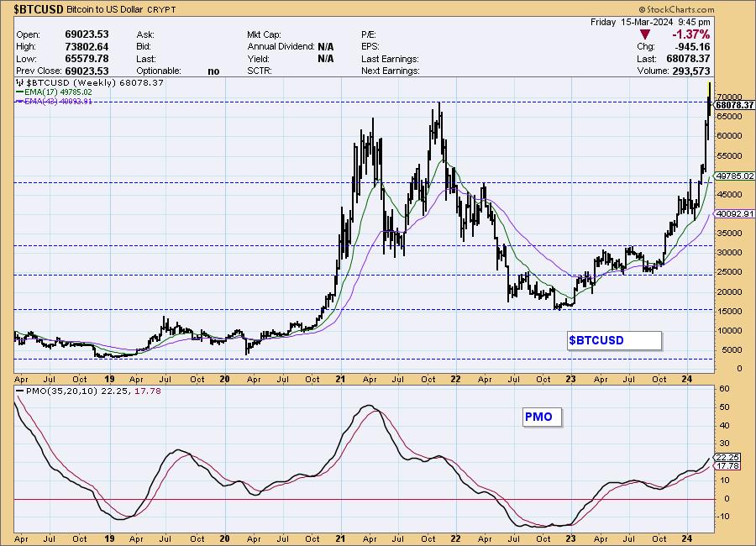The width and height of the screenshot is (756, 546).
Task: Click the -1.37% percent change
Action: tap(691, 34)
